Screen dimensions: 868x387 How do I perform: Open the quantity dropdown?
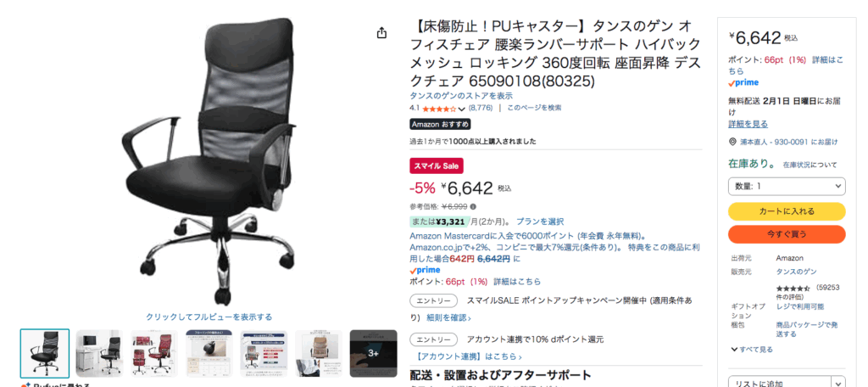pyautogui.click(x=787, y=187)
